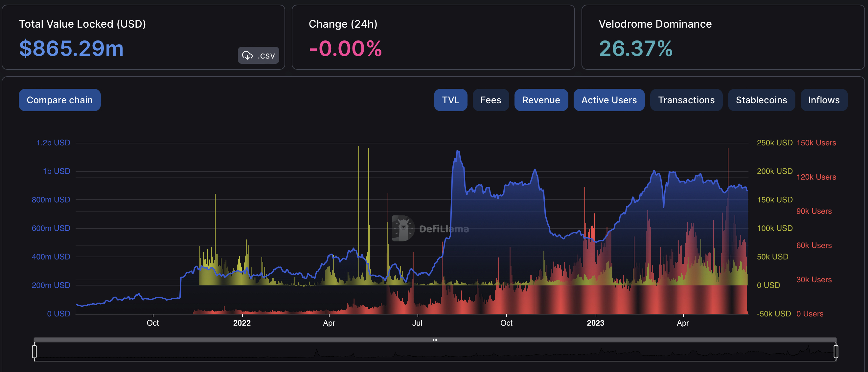Toggle the Active Users series
This screenshot has width=868, height=372.
609,100
